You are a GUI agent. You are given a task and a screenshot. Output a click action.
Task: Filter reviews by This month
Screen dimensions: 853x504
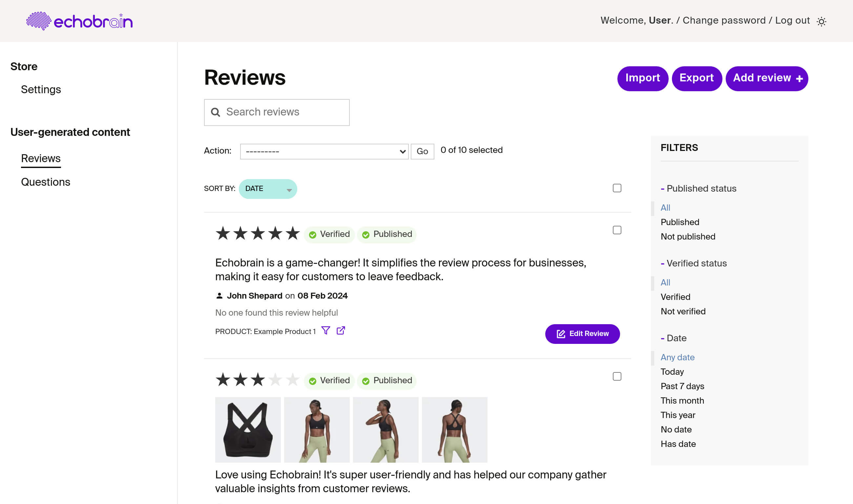point(682,401)
